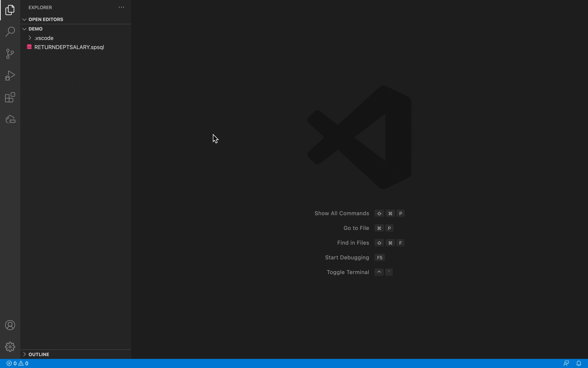Open the Accounts menu icon
Viewport: 588px width, 368px height.
[x=10, y=325]
